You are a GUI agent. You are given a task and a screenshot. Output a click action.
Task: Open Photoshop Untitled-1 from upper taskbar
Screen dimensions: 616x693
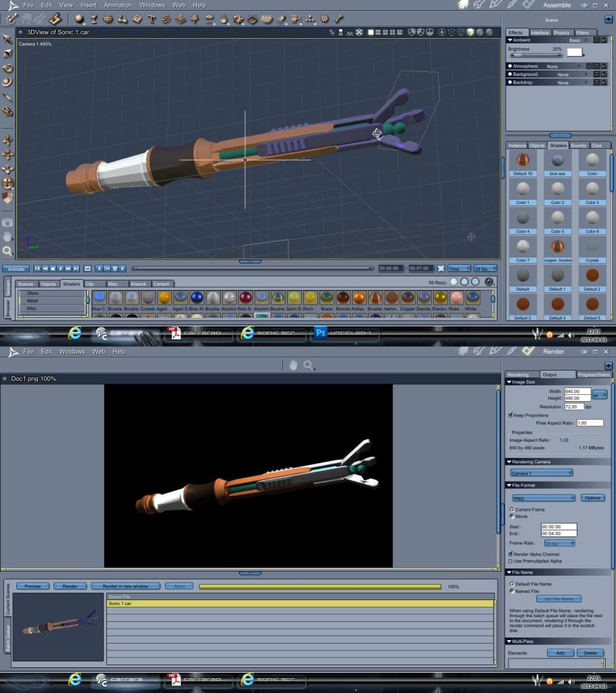344,333
